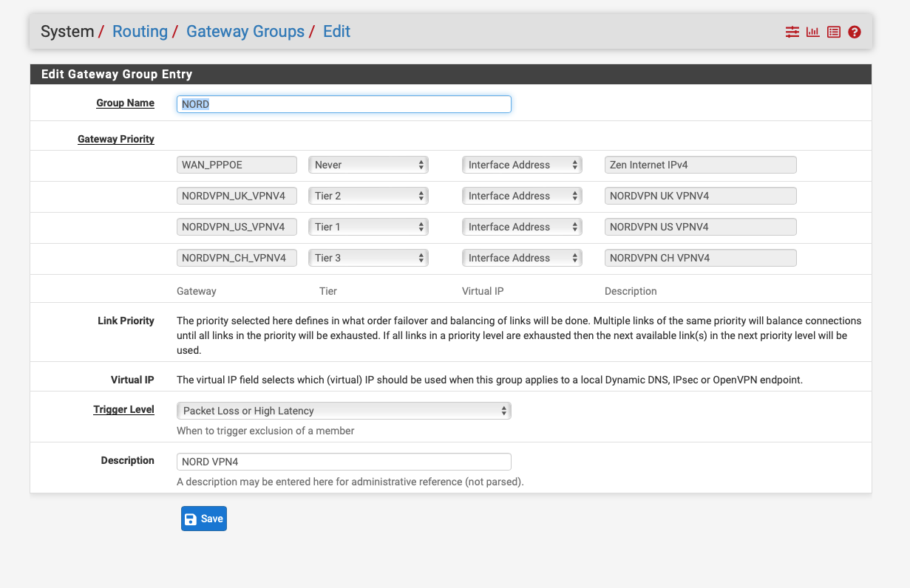Click the NORDVPN CH VPNV4 description field
Viewport: 910px width, 588px height.
(x=701, y=258)
